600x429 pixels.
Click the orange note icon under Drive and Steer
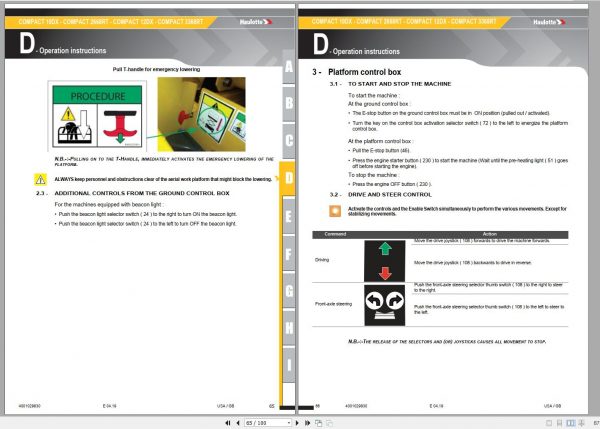click(335, 211)
